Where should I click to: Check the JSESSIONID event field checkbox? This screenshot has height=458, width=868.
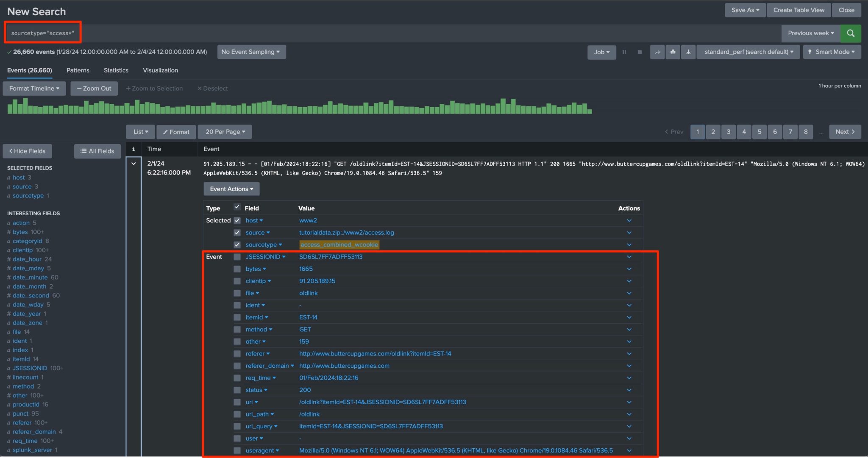tap(237, 256)
